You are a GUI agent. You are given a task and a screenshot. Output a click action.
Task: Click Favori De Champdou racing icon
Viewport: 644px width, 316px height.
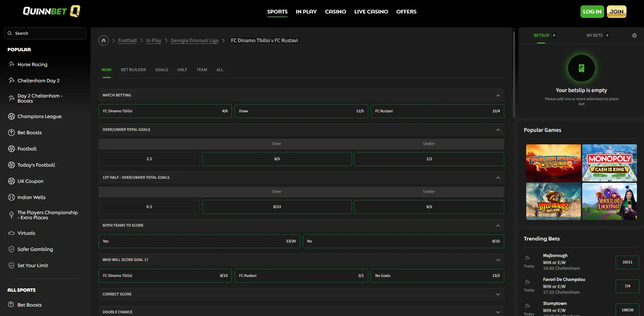(x=528, y=282)
